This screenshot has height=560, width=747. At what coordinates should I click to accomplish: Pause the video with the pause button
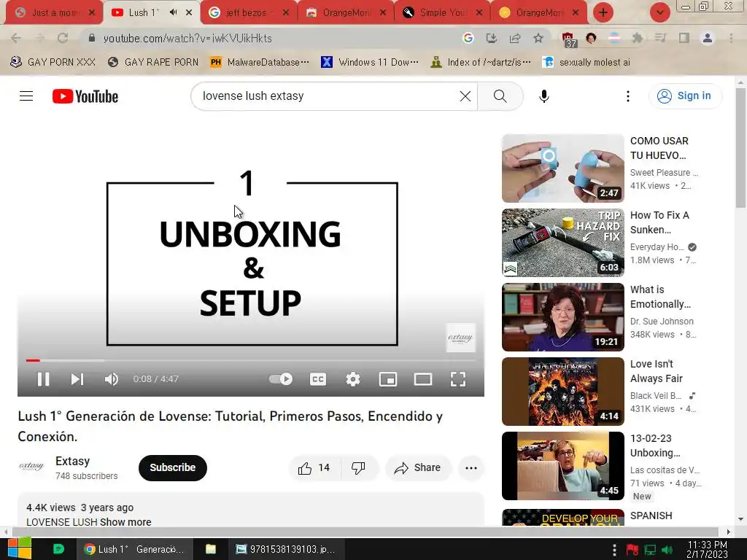tap(43, 379)
